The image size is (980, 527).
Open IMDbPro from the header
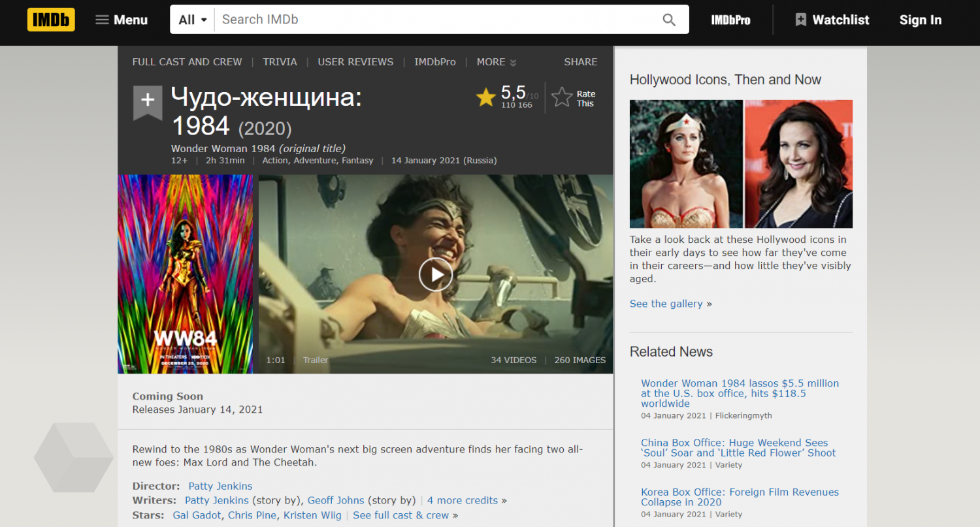point(730,20)
